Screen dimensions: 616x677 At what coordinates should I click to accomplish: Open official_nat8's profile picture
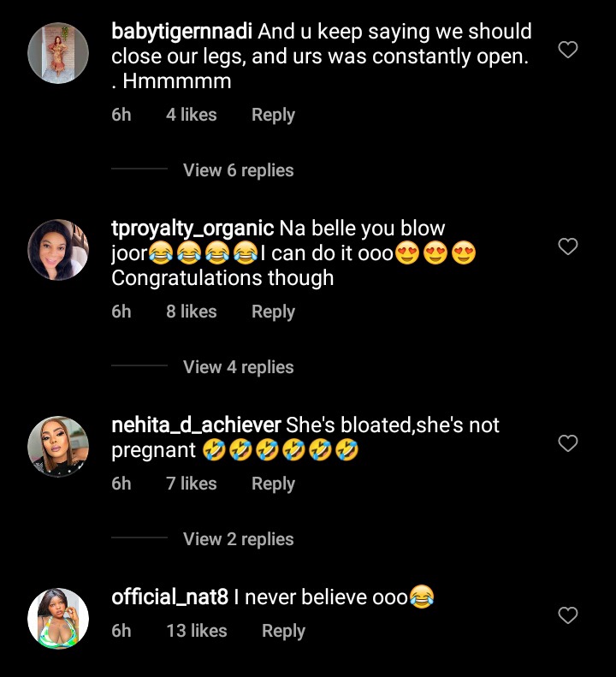[x=58, y=618]
